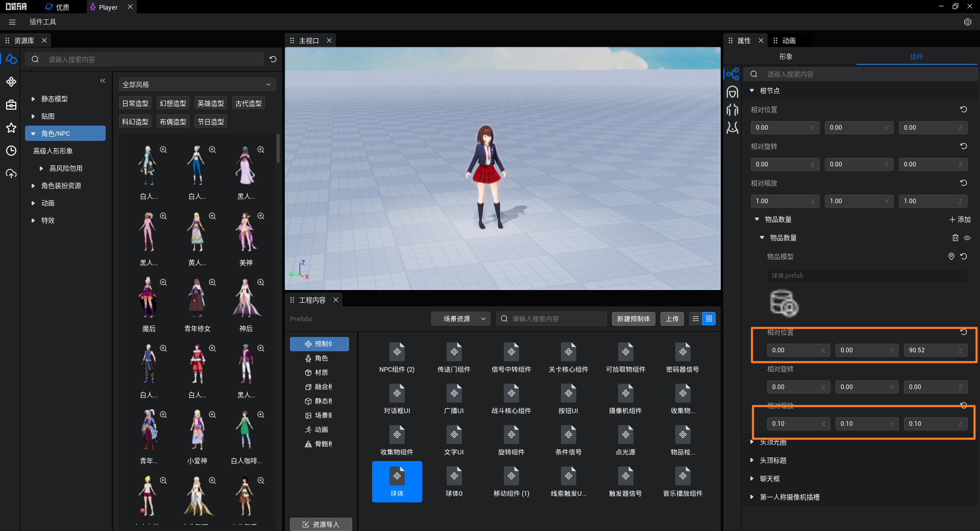Zoom preview of the 魔后 character
Viewport: 980px width, 531px height.
tap(163, 282)
